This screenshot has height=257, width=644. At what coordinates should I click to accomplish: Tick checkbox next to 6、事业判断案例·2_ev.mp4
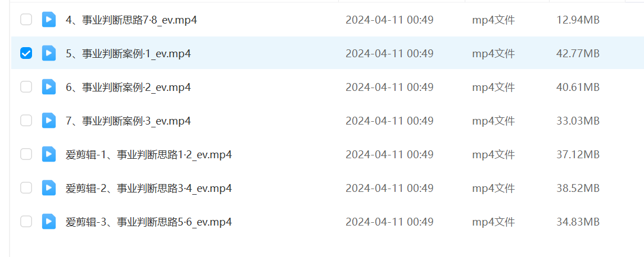(26, 86)
